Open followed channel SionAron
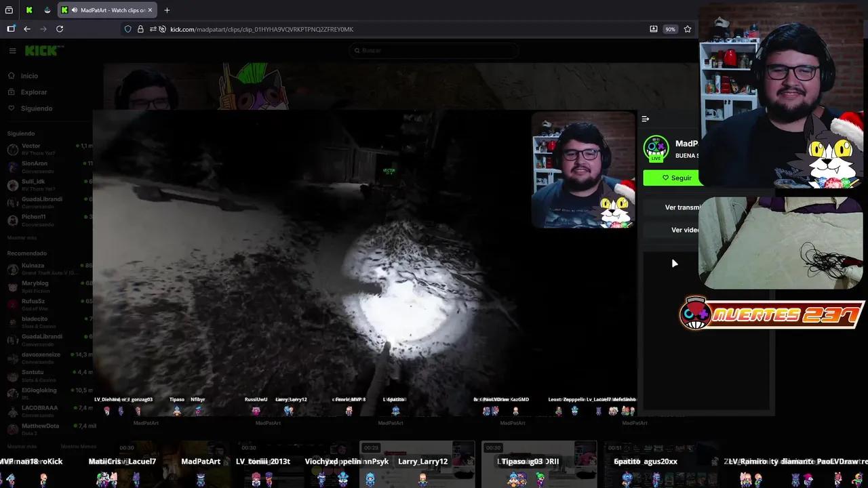The height and width of the screenshot is (488, 868). click(x=50, y=166)
